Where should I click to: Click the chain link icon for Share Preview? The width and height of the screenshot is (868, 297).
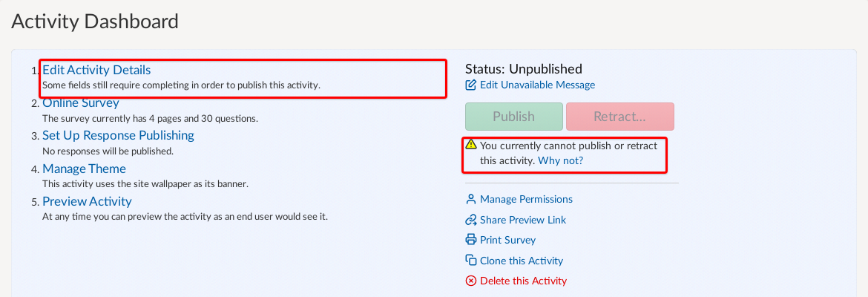click(470, 220)
